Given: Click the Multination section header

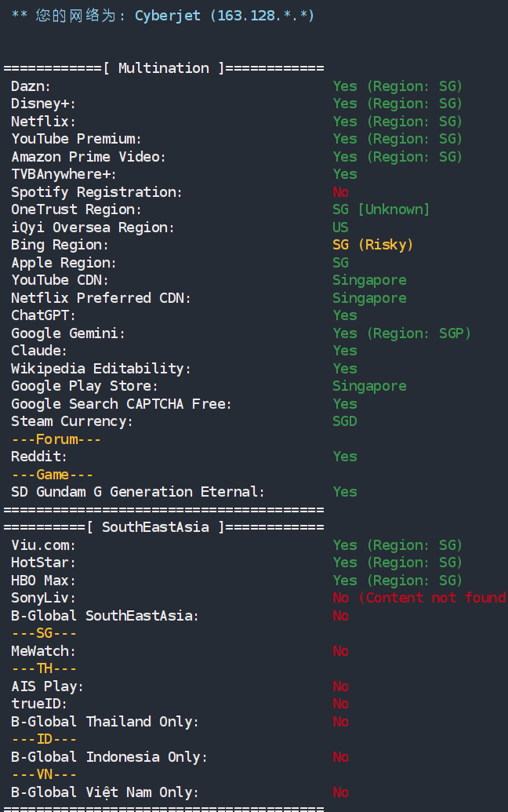Looking at the screenshot, I should (x=163, y=68).
